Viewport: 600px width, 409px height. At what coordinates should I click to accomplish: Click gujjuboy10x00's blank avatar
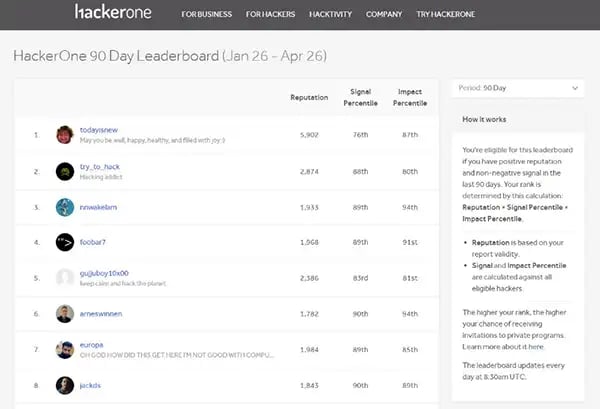click(65, 277)
